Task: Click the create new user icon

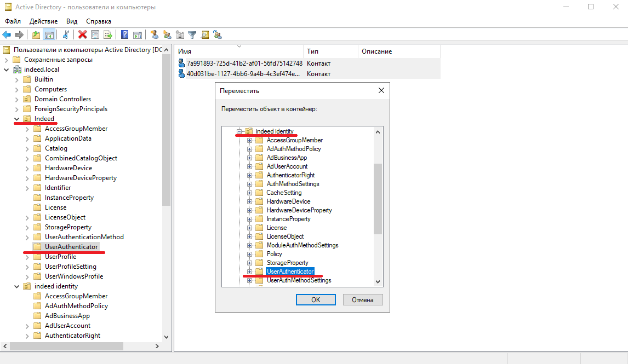Action: (154, 35)
